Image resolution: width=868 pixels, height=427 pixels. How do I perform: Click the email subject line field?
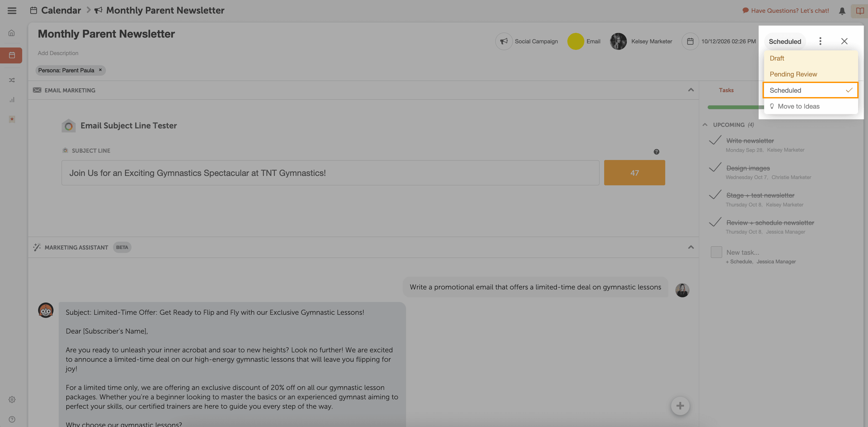coord(330,173)
